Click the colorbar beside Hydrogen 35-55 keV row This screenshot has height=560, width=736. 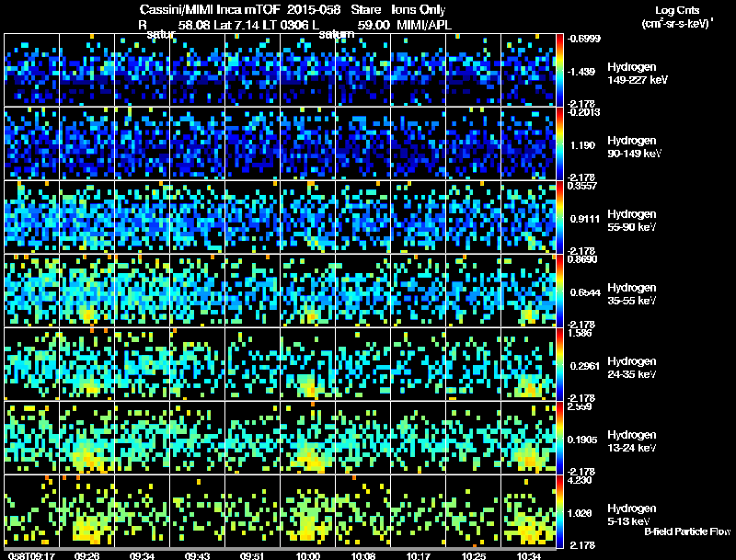tap(559, 291)
